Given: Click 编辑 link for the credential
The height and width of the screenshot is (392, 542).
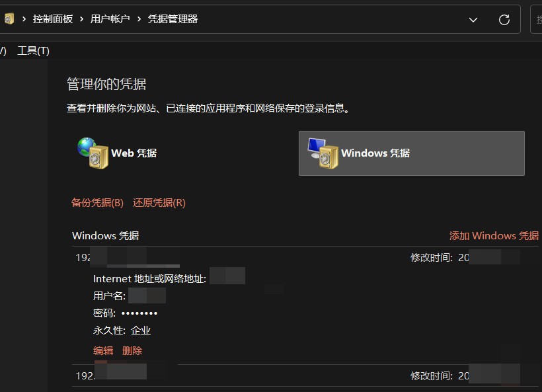Looking at the screenshot, I should point(103,351).
